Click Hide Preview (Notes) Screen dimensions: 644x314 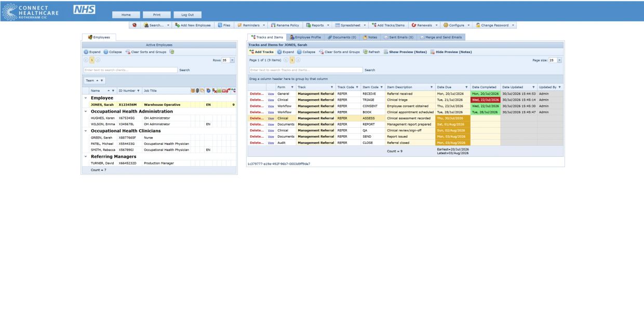450,52
